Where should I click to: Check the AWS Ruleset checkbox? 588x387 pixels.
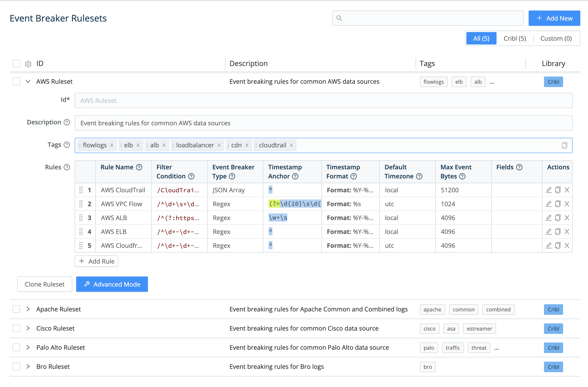click(x=16, y=82)
